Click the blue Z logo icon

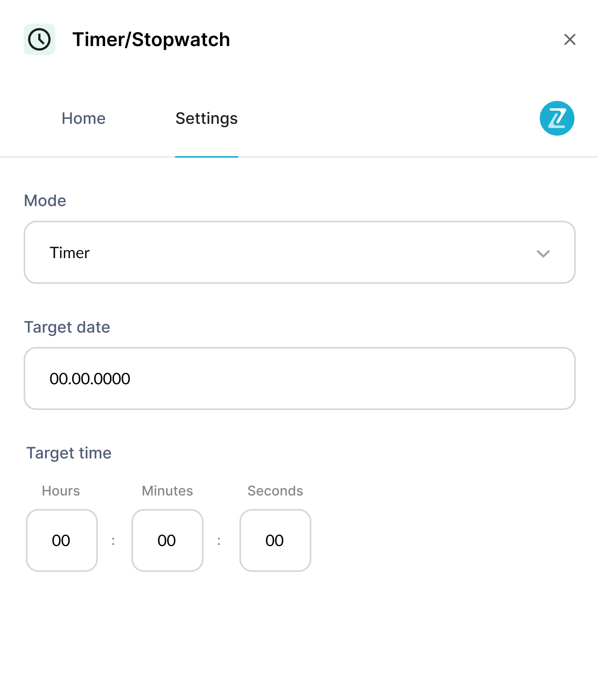click(556, 118)
